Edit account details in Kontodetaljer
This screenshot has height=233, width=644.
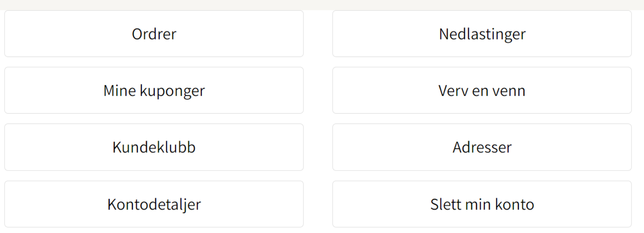154,204
